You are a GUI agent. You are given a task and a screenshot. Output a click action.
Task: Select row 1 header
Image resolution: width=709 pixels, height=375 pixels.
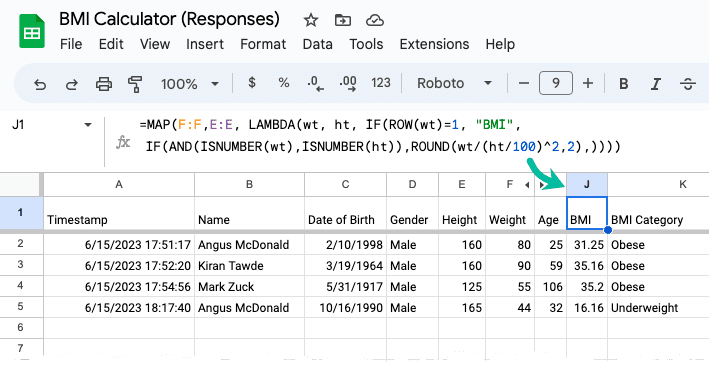tap(21, 213)
